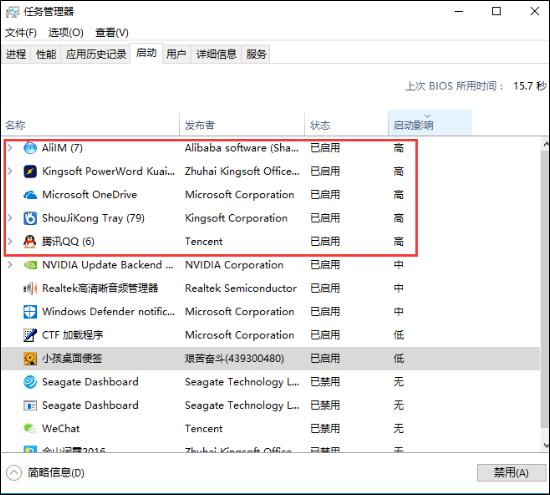This screenshot has width=550, height=495.
Task: Click the vertical scrollbar down arrow
Action: (545, 445)
